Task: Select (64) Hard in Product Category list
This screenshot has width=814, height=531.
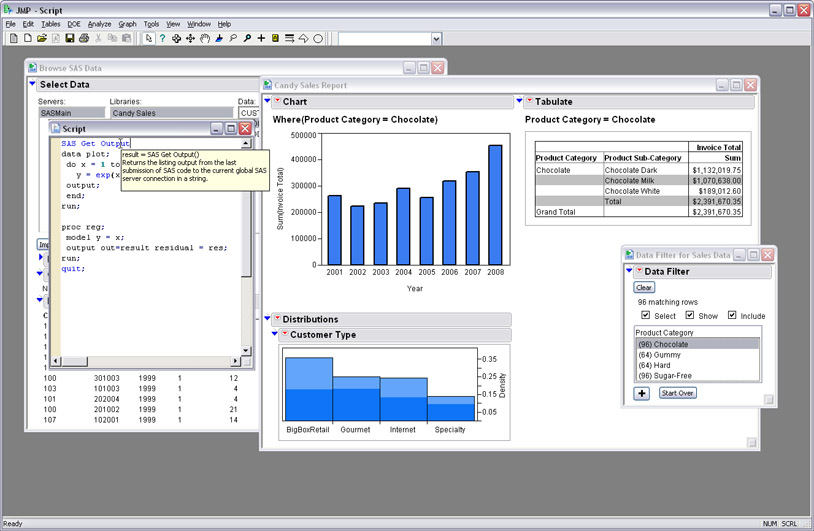Action: point(697,365)
